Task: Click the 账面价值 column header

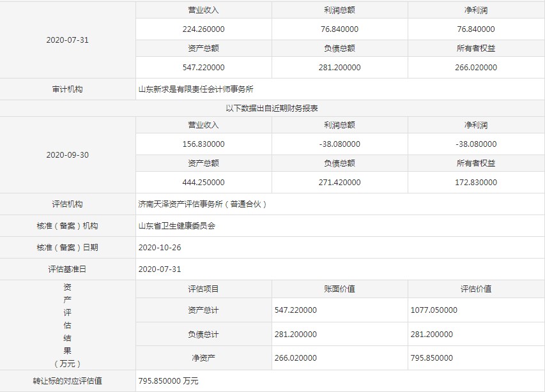Action: coord(339,289)
